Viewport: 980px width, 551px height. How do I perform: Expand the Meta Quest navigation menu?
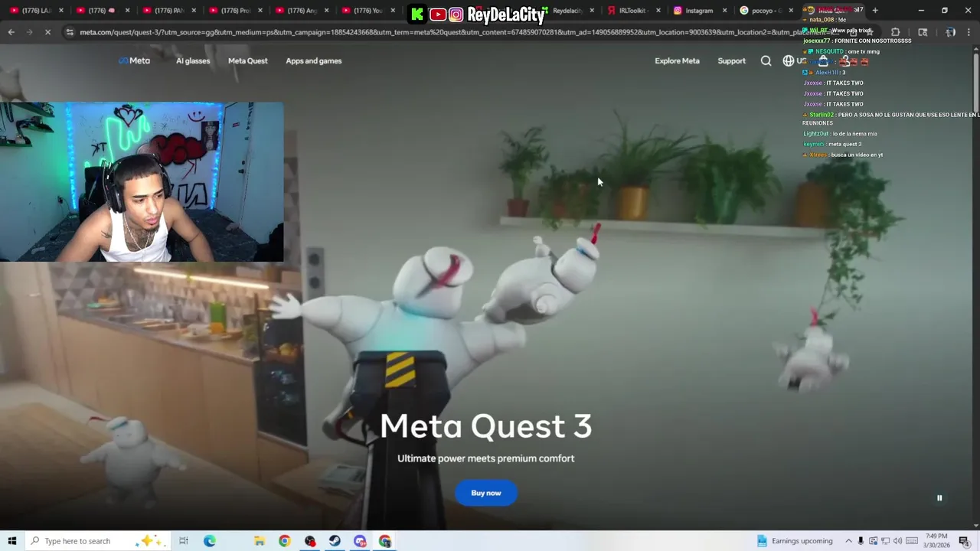point(247,60)
